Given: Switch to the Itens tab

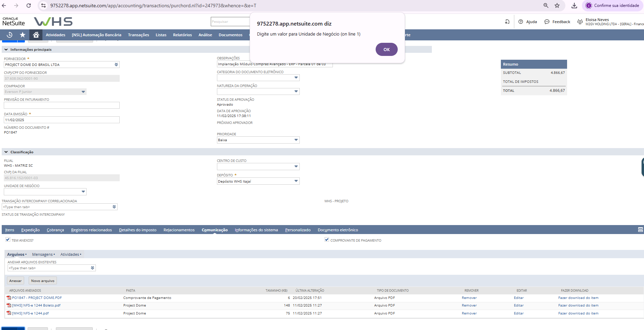Looking at the screenshot, I should (10, 230).
